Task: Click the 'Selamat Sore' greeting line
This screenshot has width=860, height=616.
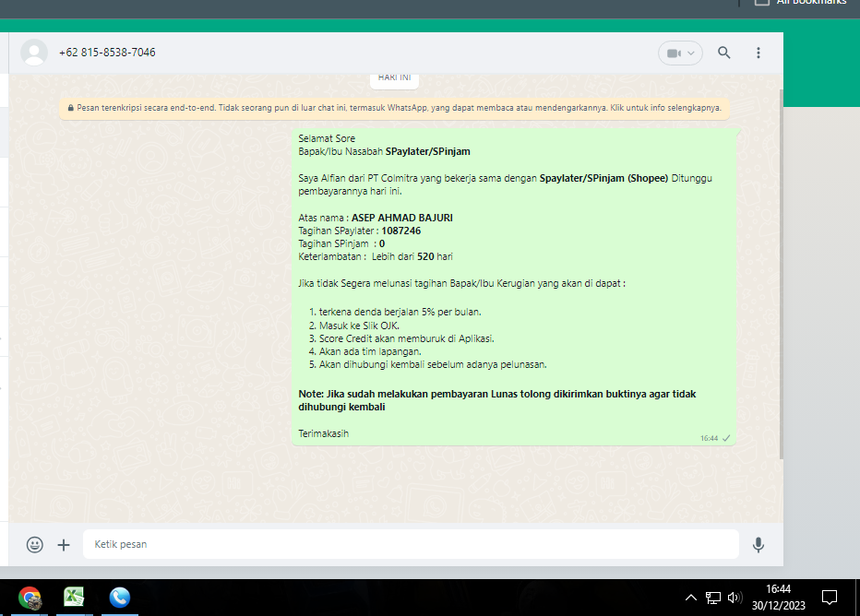Action: tap(327, 138)
